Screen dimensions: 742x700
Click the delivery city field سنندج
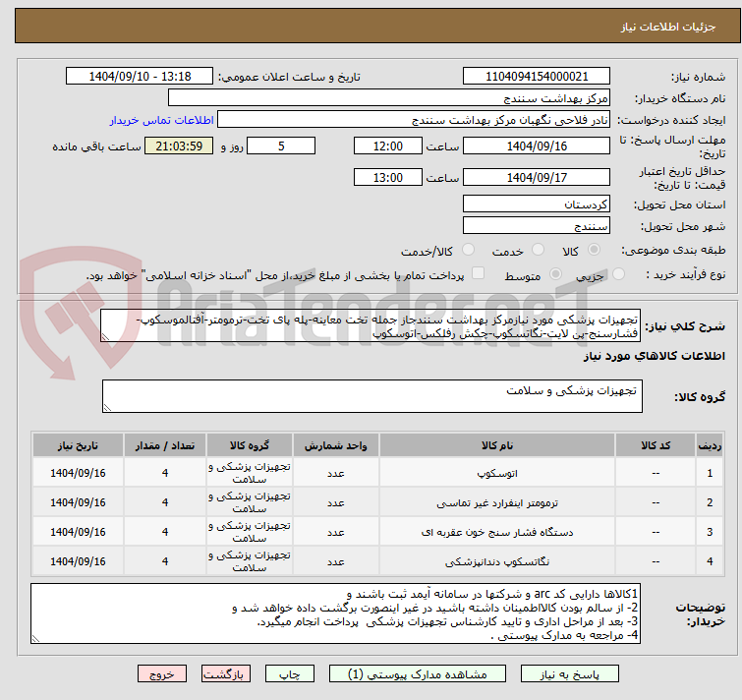pos(537,226)
